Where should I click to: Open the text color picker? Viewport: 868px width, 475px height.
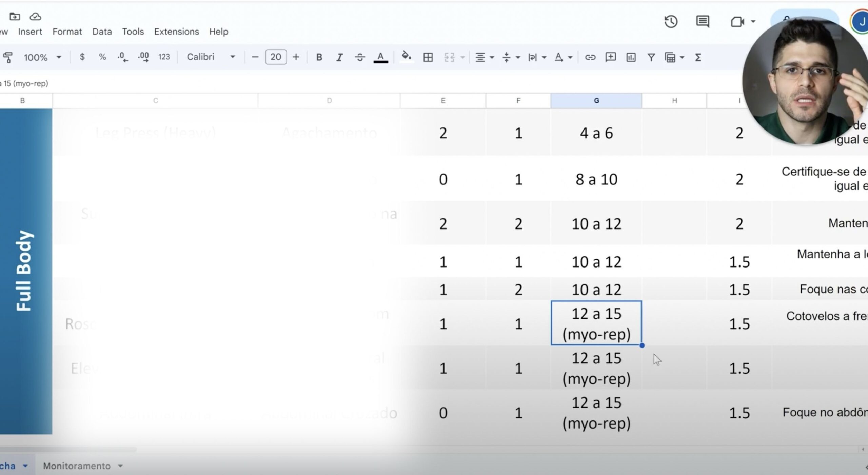[x=380, y=57]
